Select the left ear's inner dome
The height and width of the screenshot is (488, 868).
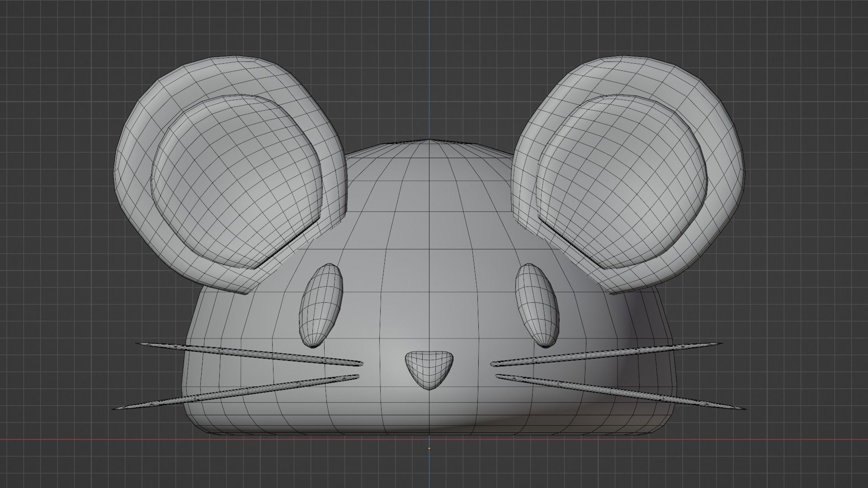point(237,182)
